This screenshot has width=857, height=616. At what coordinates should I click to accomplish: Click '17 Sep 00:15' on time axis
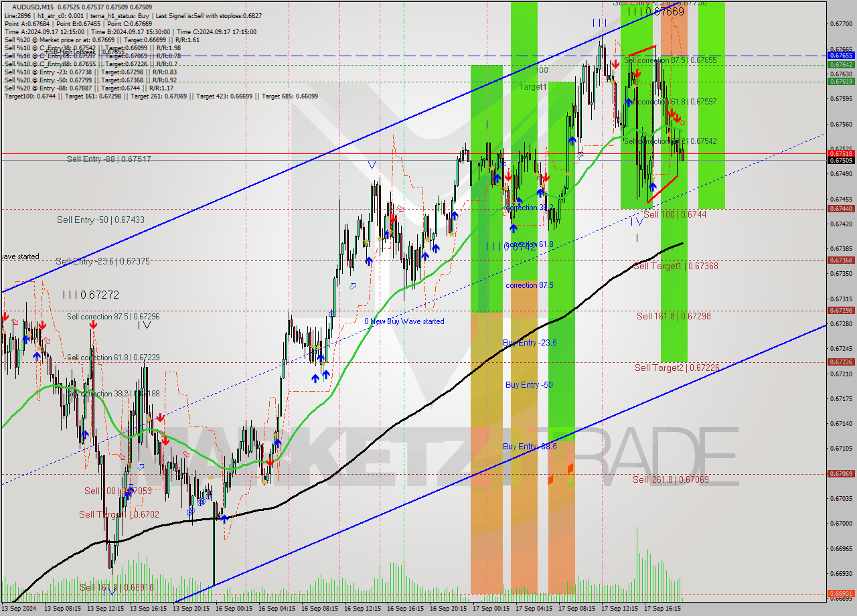[491, 609]
